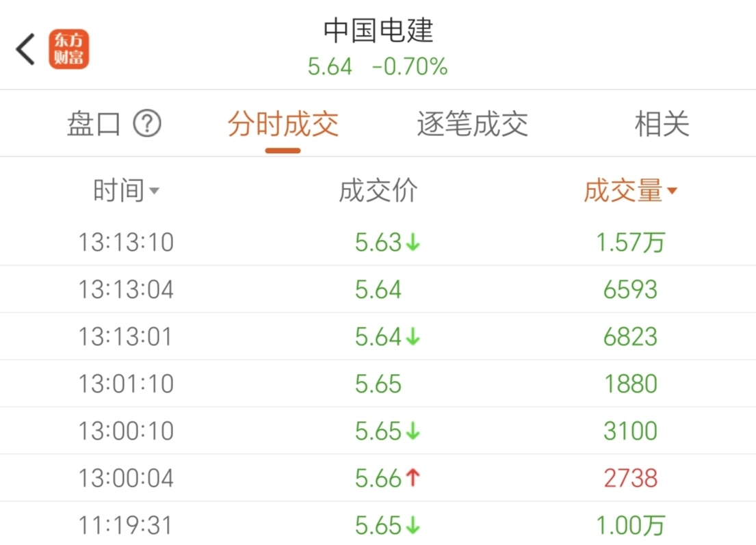Select the 13:13:01 time cell

[125, 336]
